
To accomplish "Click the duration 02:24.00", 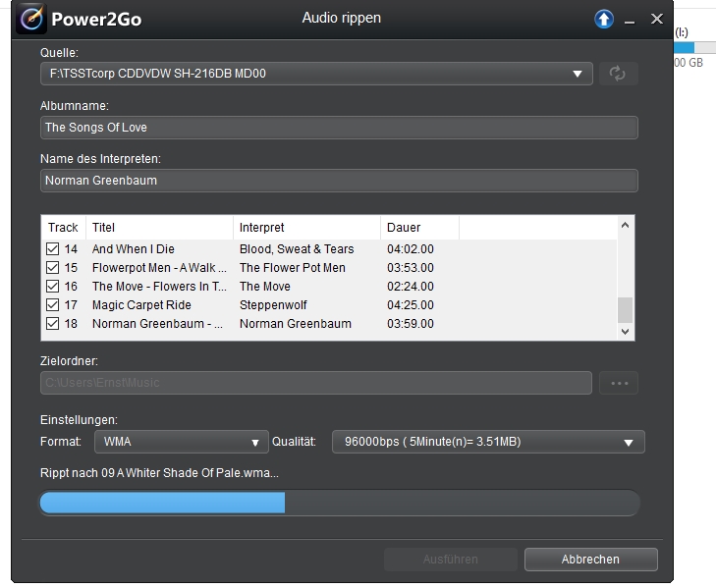I will [411, 287].
